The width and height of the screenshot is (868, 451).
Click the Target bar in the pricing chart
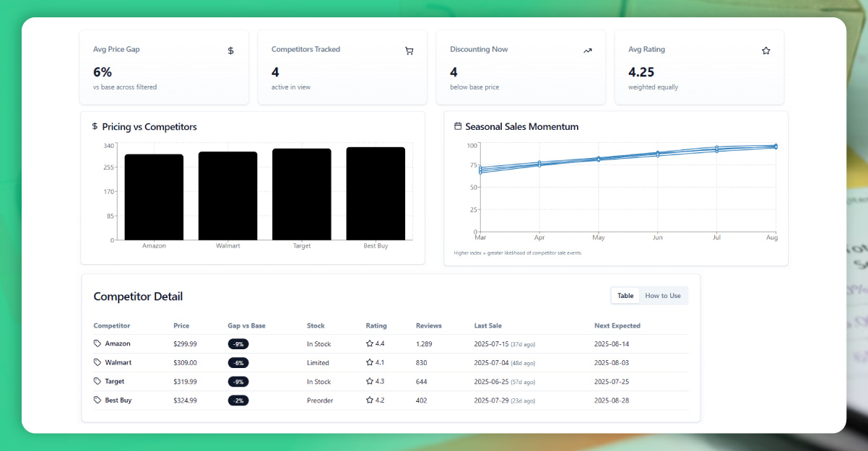pyautogui.click(x=302, y=194)
